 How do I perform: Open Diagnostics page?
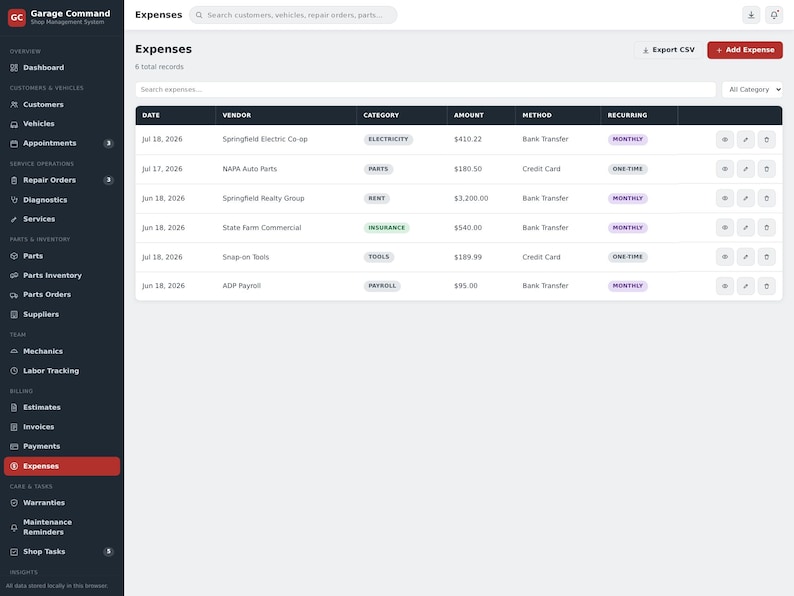[x=62, y=200]
